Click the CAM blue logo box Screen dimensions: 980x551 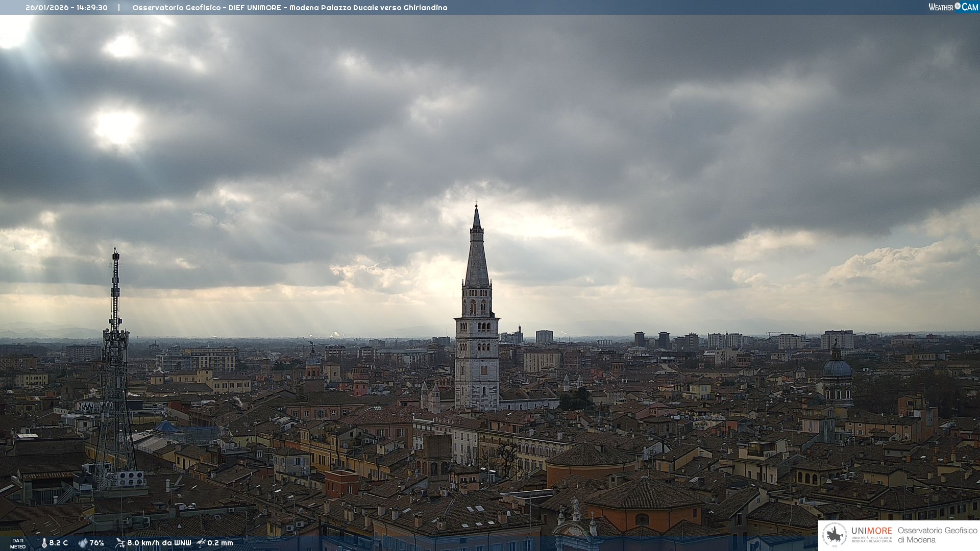pos(970,7)
